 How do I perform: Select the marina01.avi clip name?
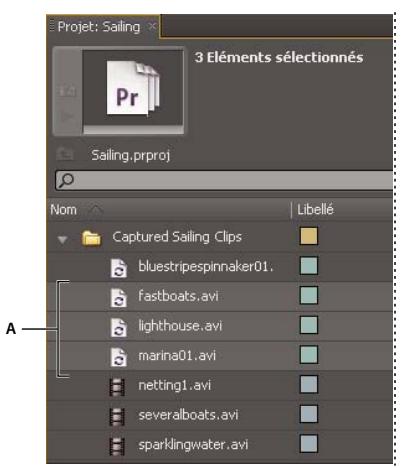click(177, 355)
